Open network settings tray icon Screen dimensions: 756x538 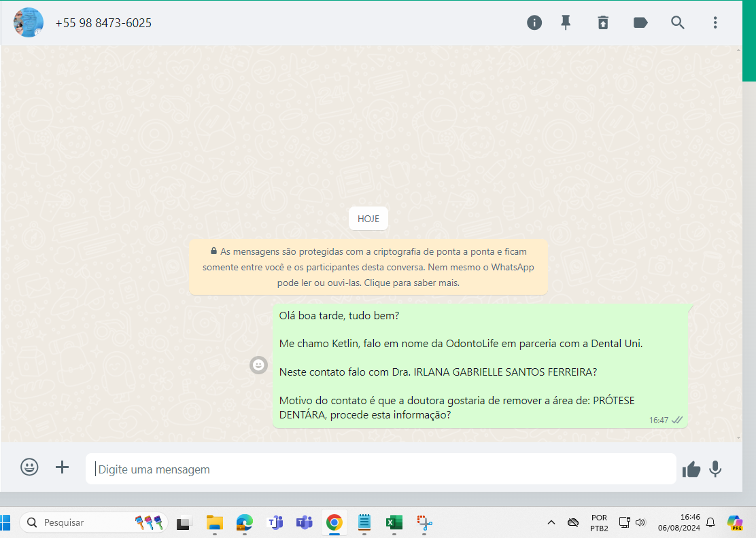tap(625, 522)
